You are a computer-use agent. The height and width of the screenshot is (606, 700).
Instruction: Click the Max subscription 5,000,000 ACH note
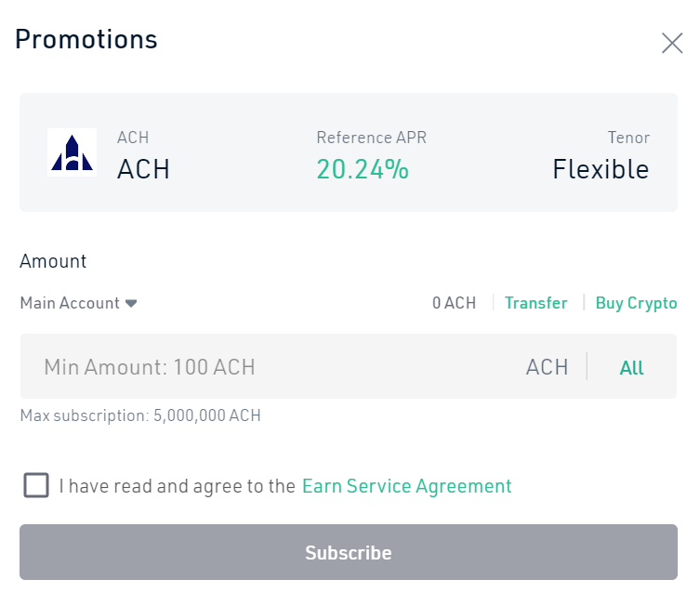140,415
